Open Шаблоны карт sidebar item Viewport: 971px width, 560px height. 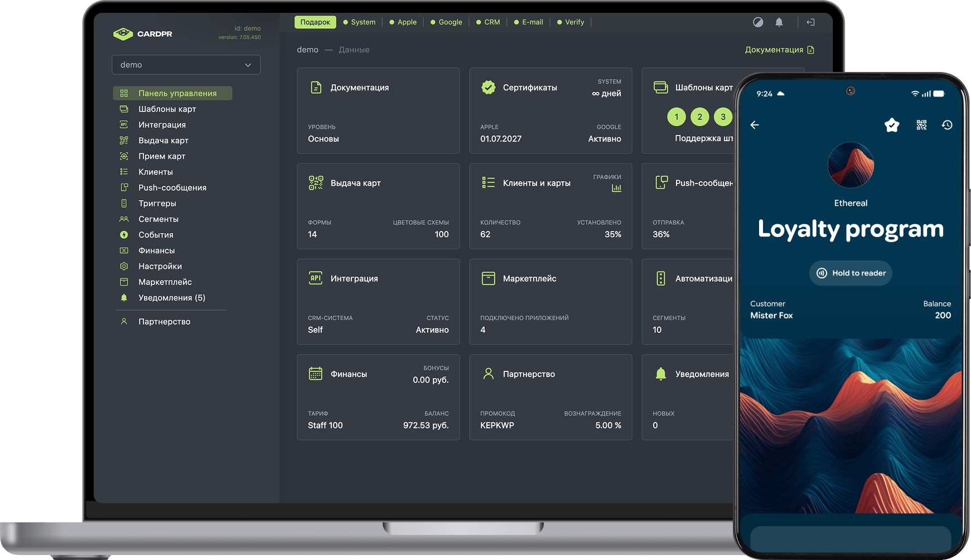167,109
